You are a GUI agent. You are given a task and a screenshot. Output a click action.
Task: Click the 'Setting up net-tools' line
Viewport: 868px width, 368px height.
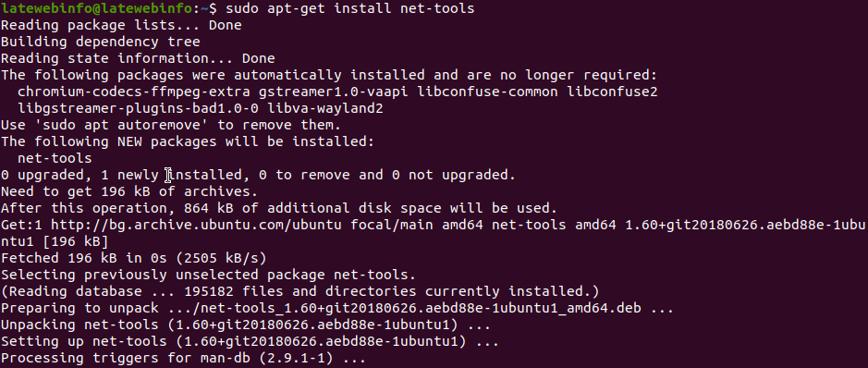(x=250, y=341)
